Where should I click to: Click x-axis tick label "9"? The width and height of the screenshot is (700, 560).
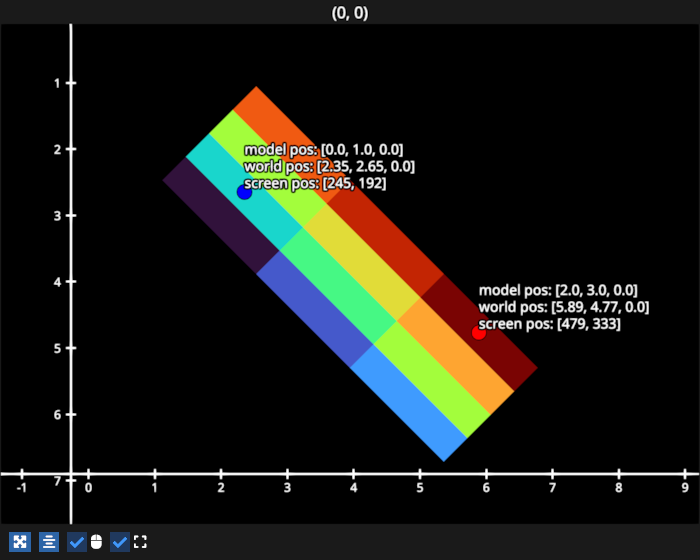(x=685, y=488)
